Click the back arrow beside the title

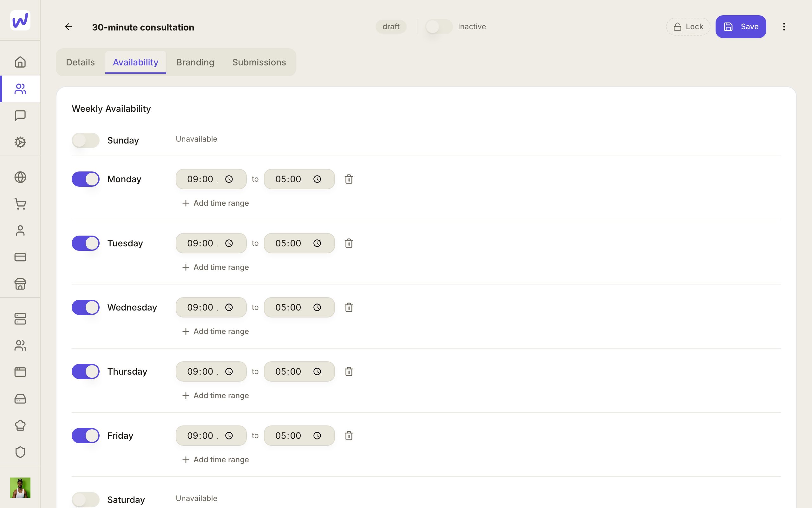69,27
